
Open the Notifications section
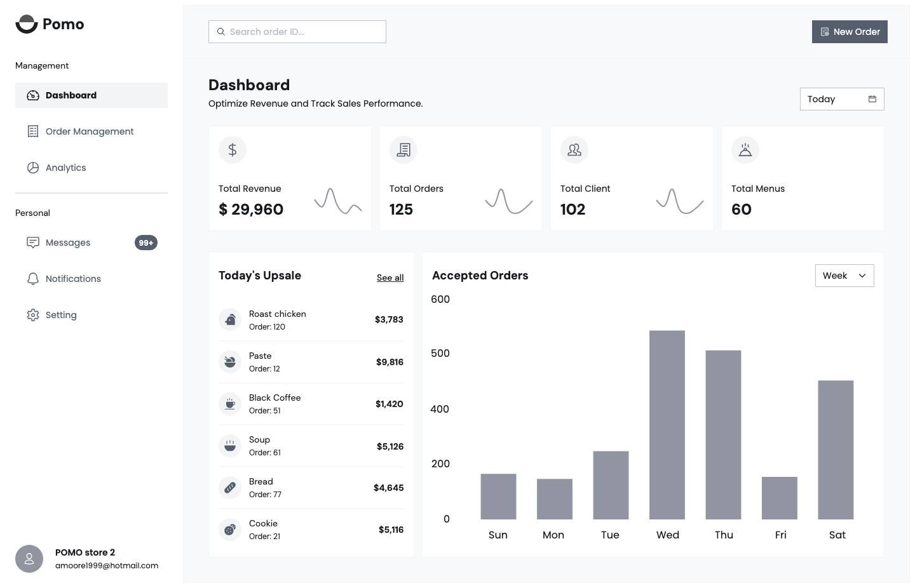(x=91, y=279)
